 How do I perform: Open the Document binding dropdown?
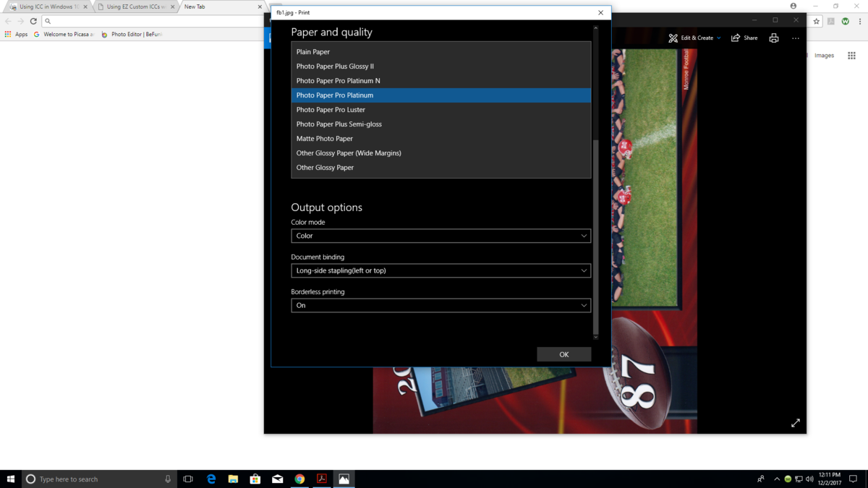(x=441, y=270)
